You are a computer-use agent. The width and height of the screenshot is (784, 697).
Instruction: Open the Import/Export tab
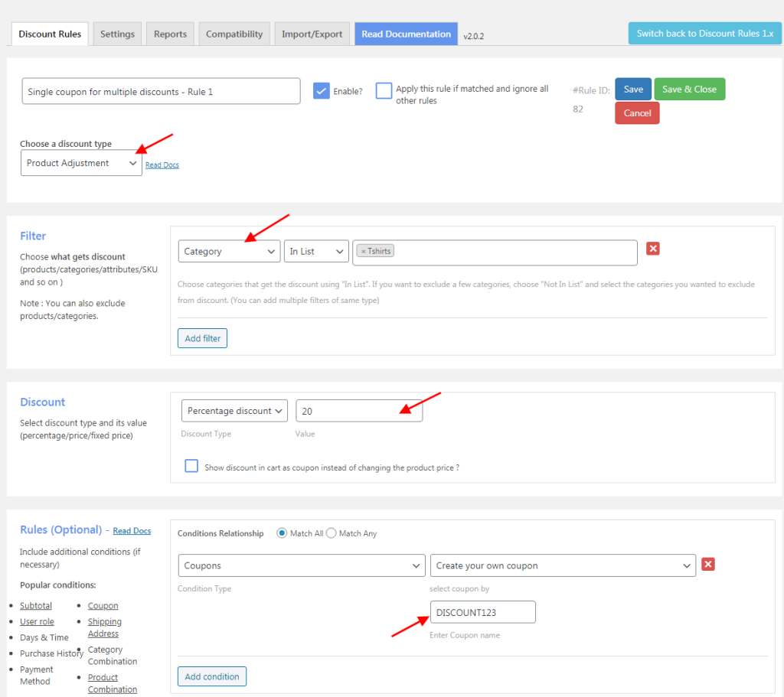coord(312,34)
